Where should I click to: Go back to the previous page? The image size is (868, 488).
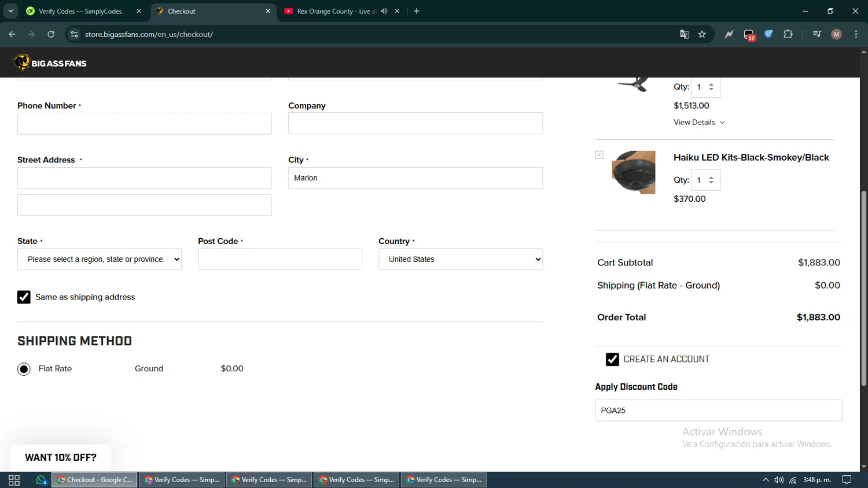[x=12, y=34]
